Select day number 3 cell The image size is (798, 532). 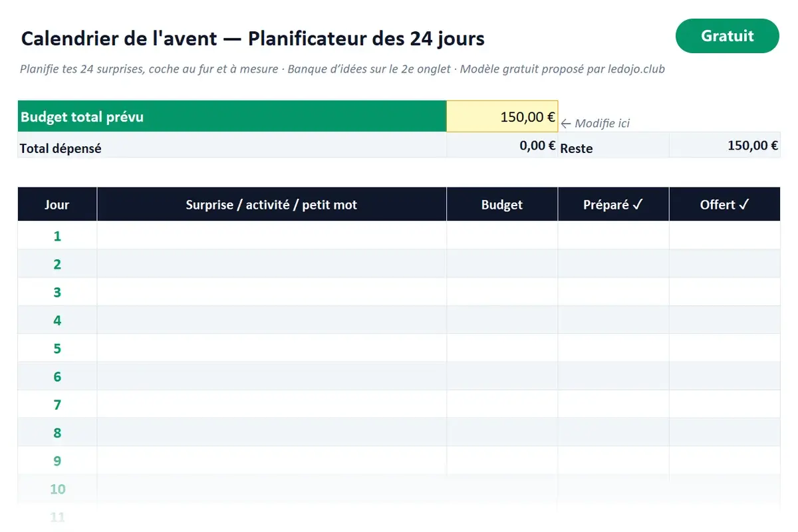(57, 291)
